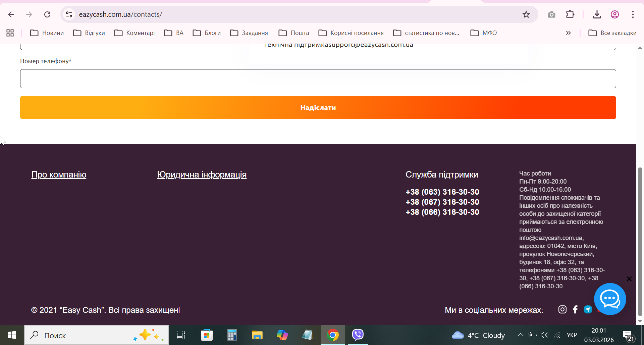644x345 pixels.
Task: Click the scrollbar up arrow
Action: click(x=640, y=48)
